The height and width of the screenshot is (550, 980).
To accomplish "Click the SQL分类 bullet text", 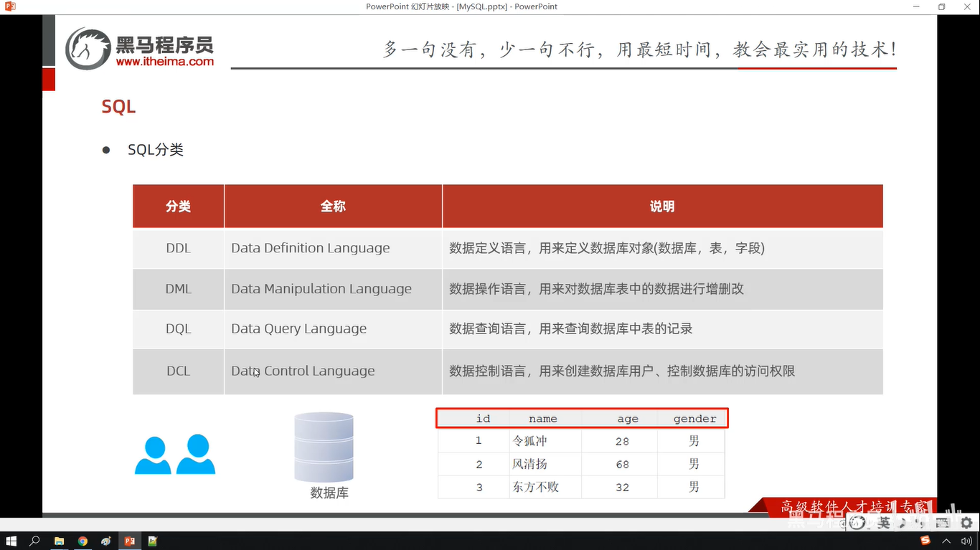I will point(156,150).
